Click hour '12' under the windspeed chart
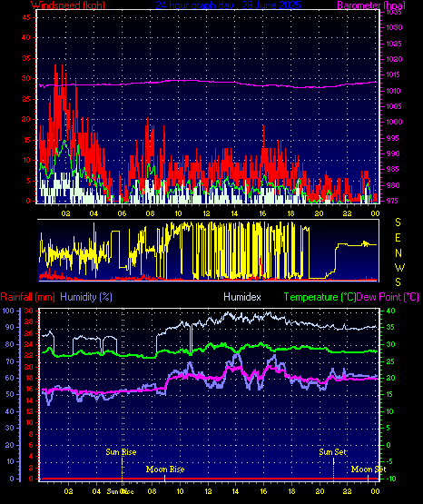The height and width of the screenshot is (504, 423). 206,213
